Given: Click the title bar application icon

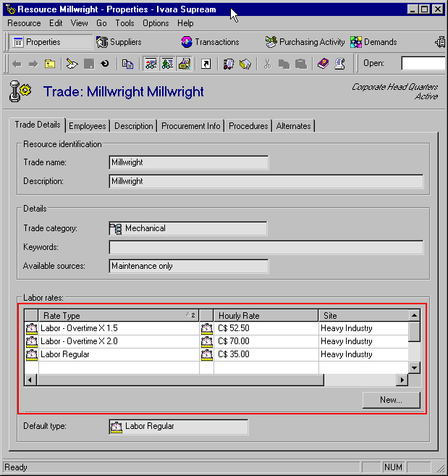Looking at the screenshot, I should (x=10, y=9).
